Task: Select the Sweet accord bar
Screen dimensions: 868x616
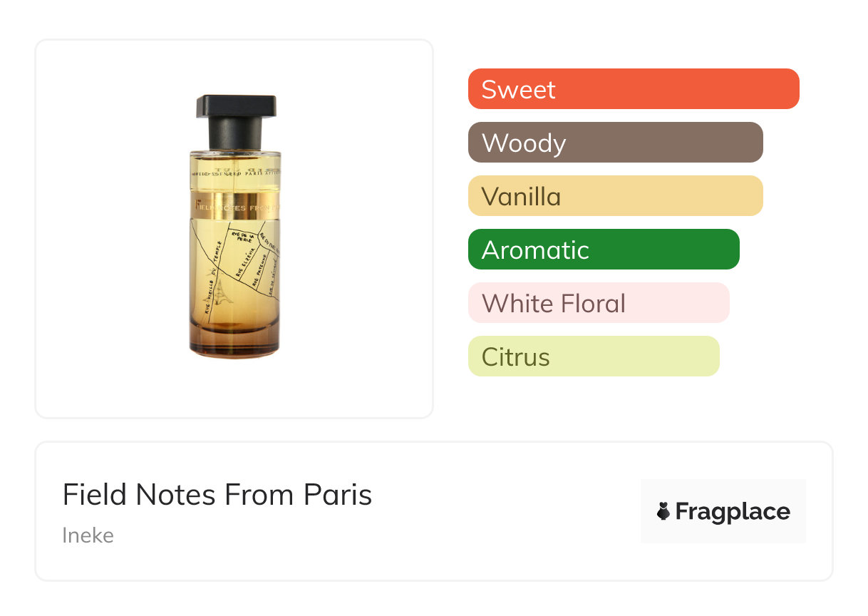Action: tap(634, 89)
